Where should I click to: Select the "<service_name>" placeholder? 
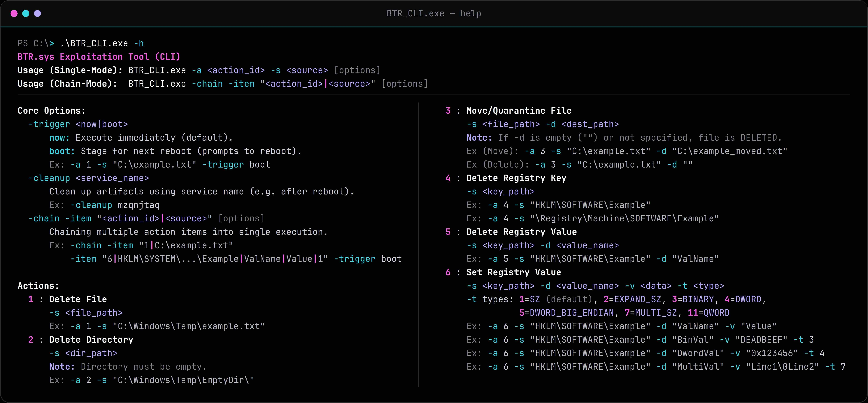click(112, 178)
